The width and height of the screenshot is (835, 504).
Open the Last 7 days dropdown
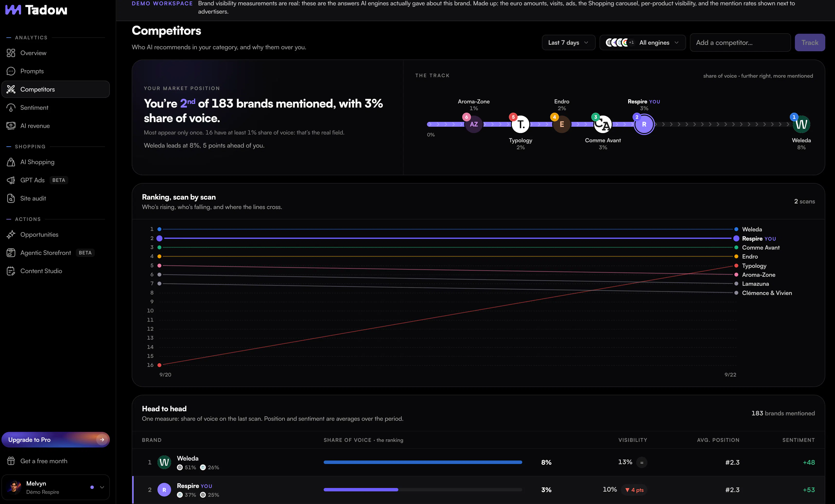[568, 43]
